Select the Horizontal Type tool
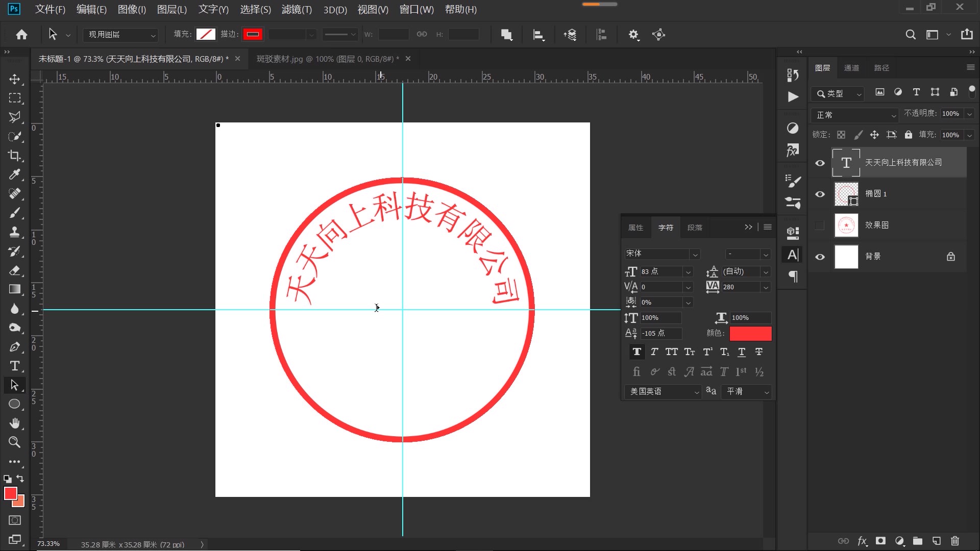 (15, 366)
